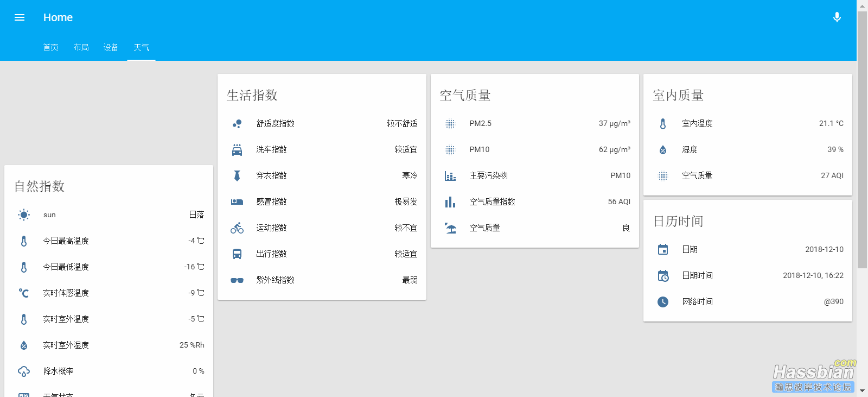
Task: Open the hamburger sidebar menu
Action: coord(20,17)
